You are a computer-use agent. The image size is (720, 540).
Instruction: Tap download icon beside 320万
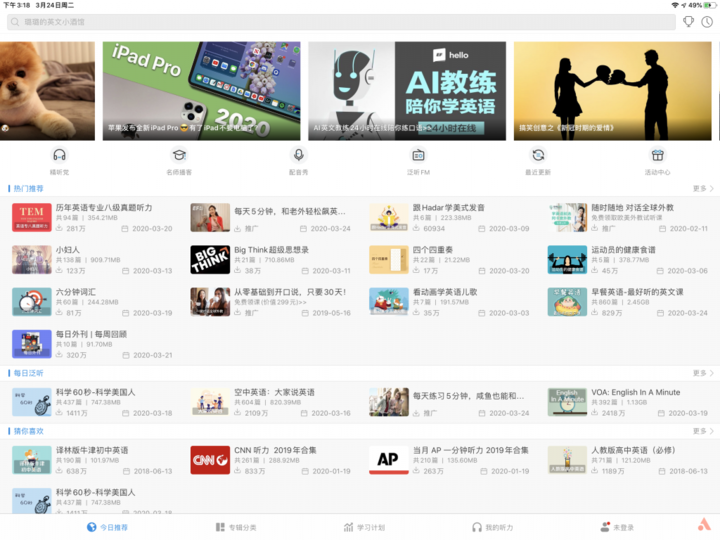[59, 354]
